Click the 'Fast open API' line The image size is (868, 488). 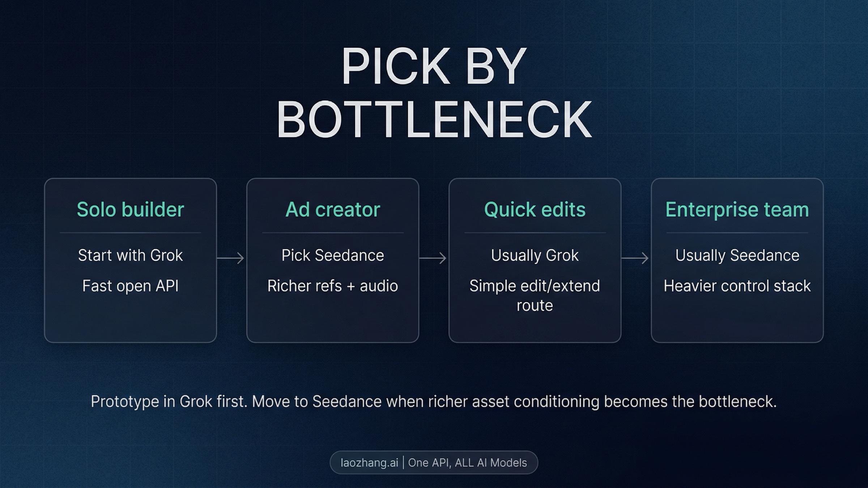[130, 286]
